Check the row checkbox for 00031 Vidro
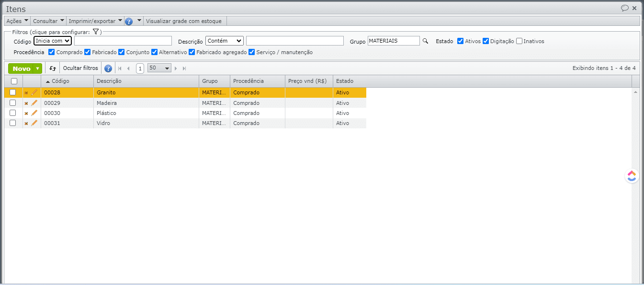The image size is (644, 285). [13, 123]
